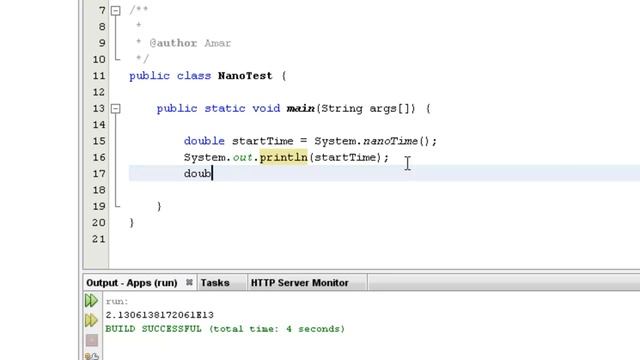Click the double keyword on line 15
640x360 pixels.
coord(204,141)
